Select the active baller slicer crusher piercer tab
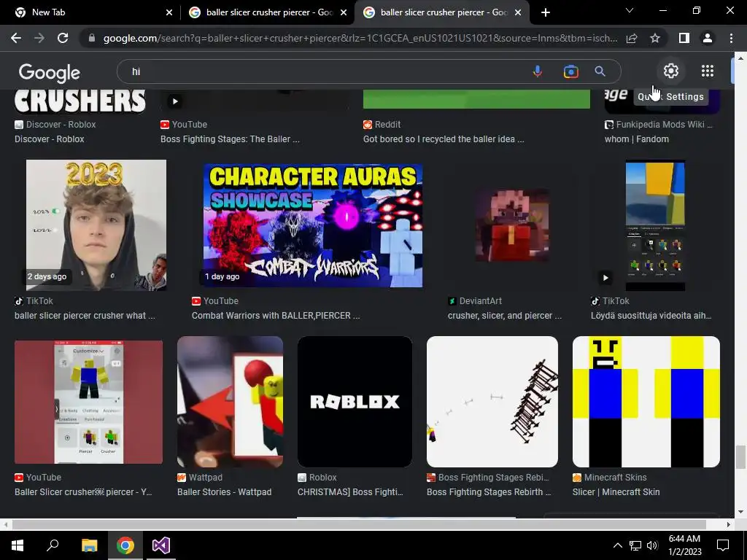747x560 pixels. coord(442,12)
